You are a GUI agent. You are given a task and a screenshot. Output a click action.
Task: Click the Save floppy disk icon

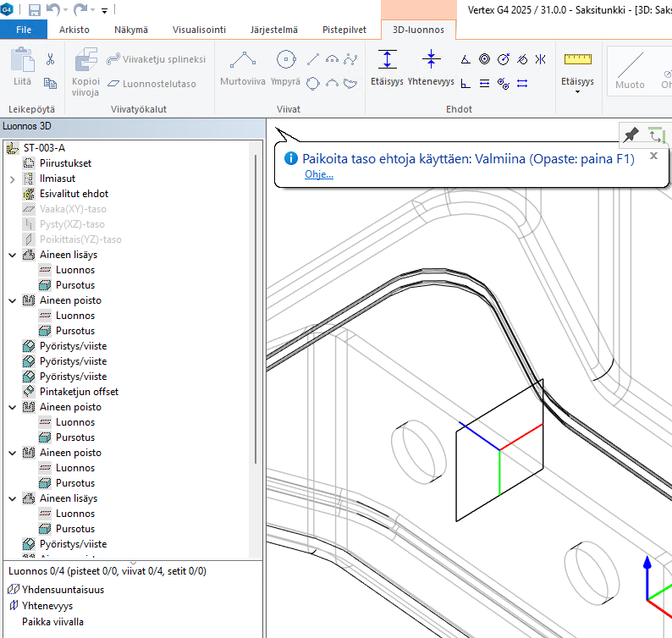(x=35, y=10)
